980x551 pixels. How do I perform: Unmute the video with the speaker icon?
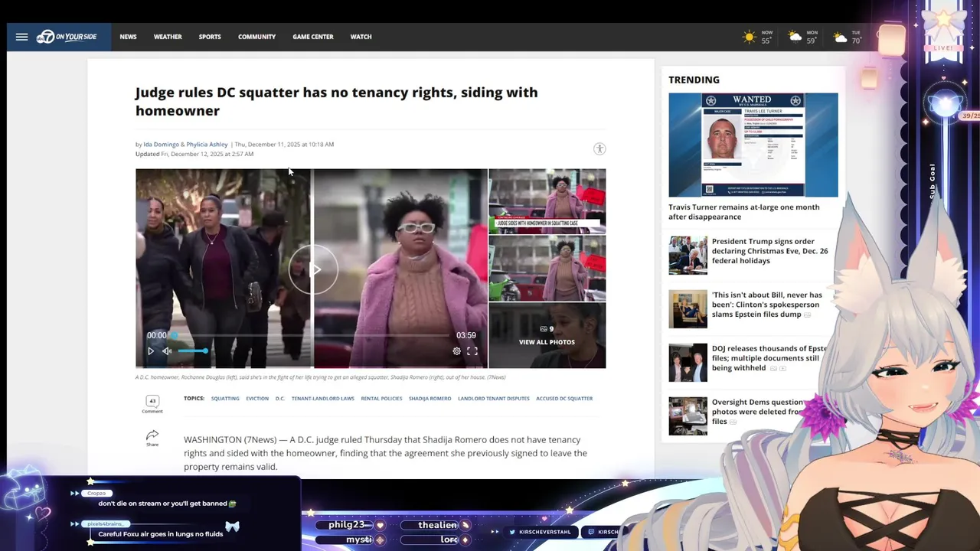click(167, 351)
